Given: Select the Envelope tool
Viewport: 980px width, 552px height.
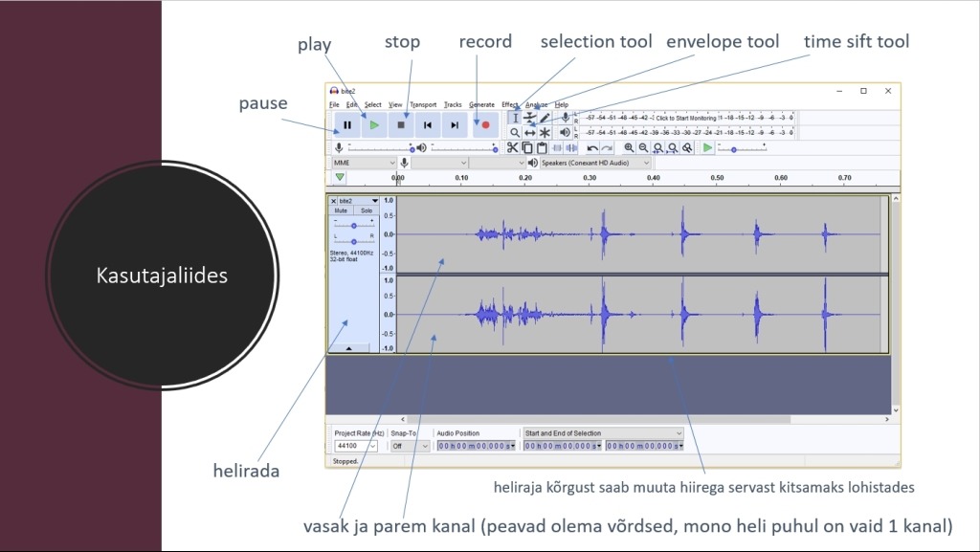Looking at the screenshot, I should tap(530, 118).
